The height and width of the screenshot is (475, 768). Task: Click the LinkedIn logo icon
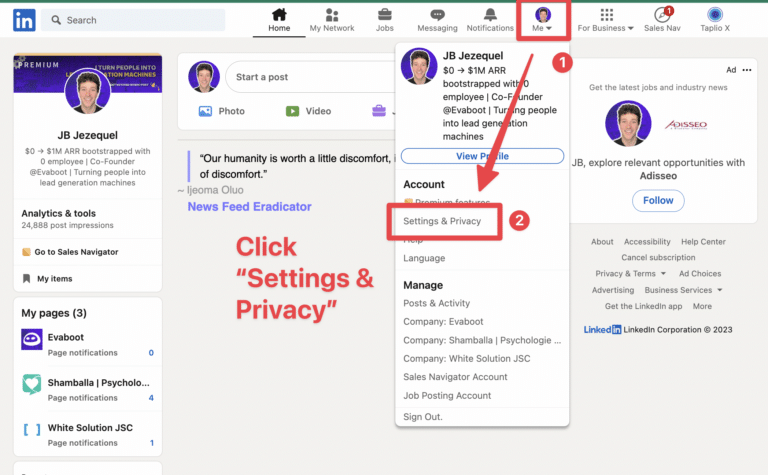point(22,19)
